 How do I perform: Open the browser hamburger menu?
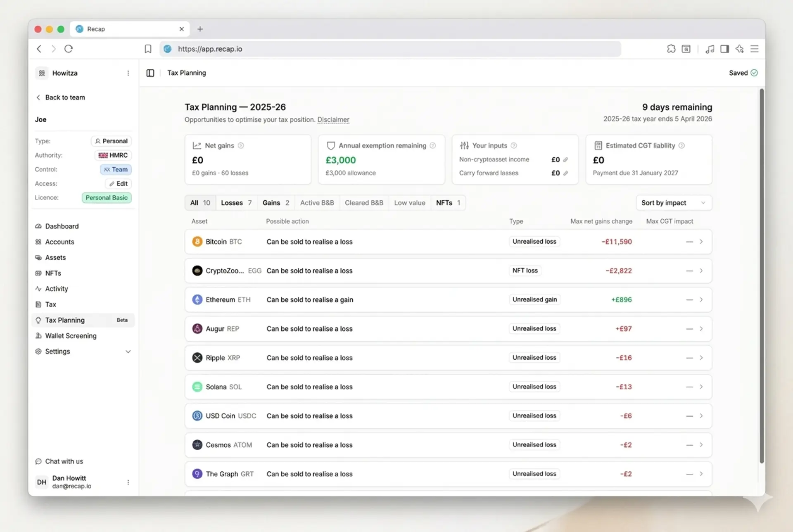[754, 49]
